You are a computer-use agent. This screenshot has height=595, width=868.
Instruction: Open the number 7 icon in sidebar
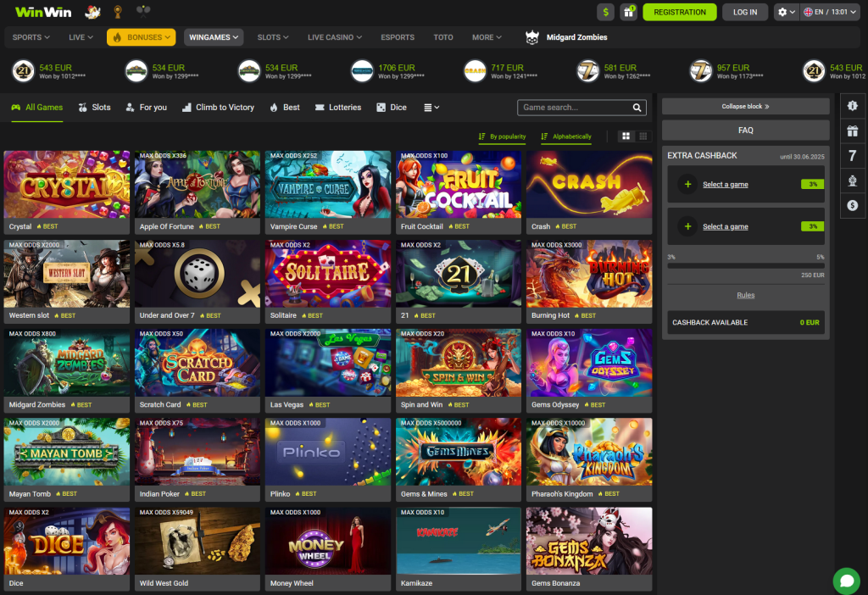click(852, 155)
